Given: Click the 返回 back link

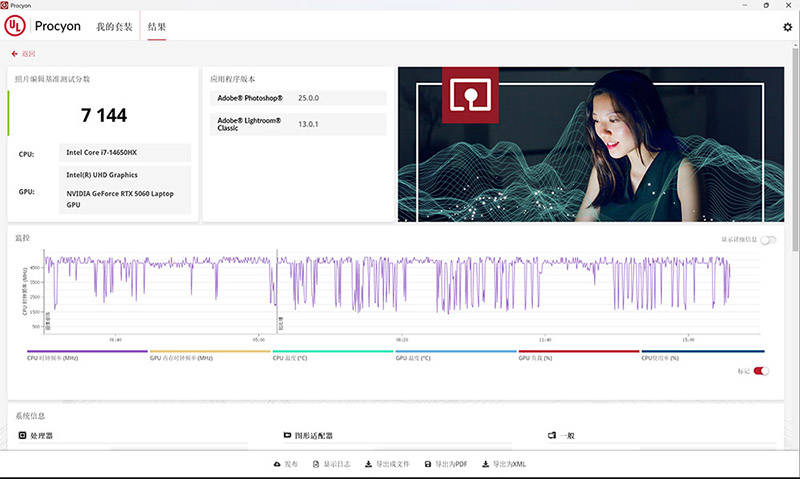Looking at the screenshot, I should (x=28, y=54).
